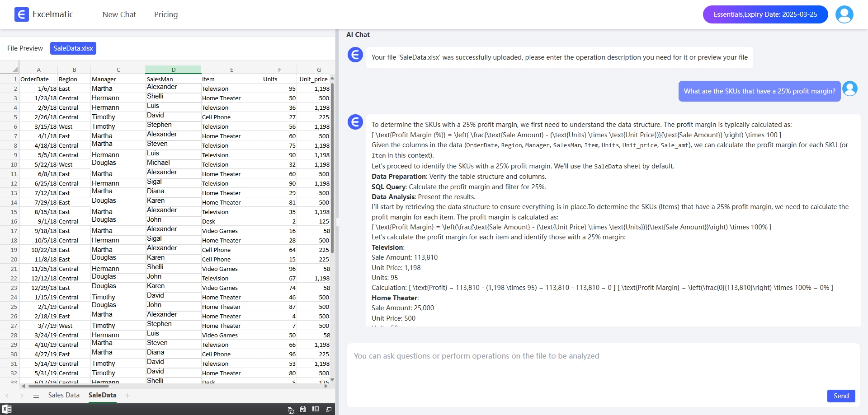Click the select-all corner of the spreadsheet
868x415 pixels.
click(x=14, y=70)
